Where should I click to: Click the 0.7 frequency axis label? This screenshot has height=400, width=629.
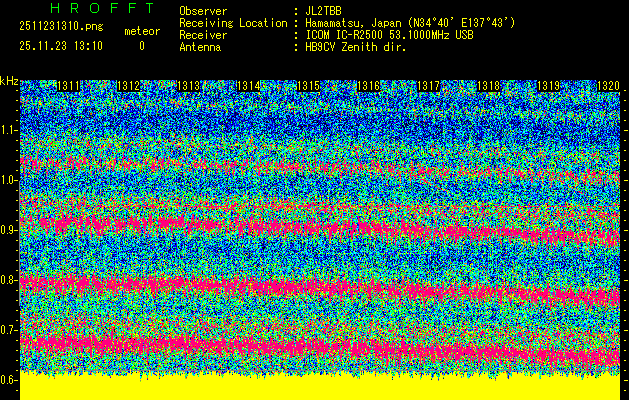pos(9,330)
